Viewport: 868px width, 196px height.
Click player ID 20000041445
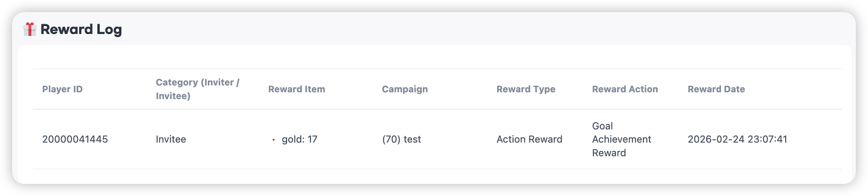click(75, 139)
